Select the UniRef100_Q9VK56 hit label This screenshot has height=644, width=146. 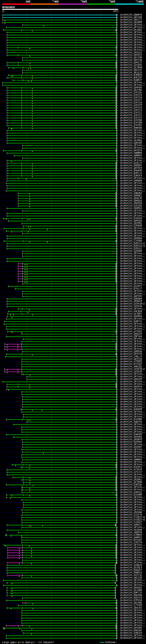131,88
